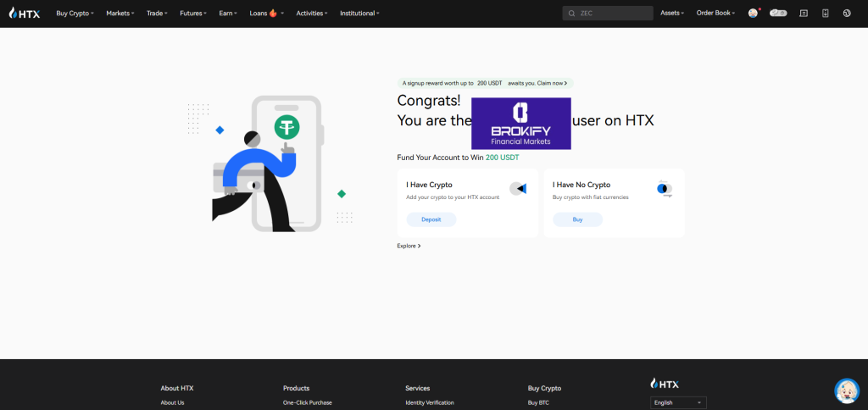
Task: Click the mobile app download icon
Action: 826,14
